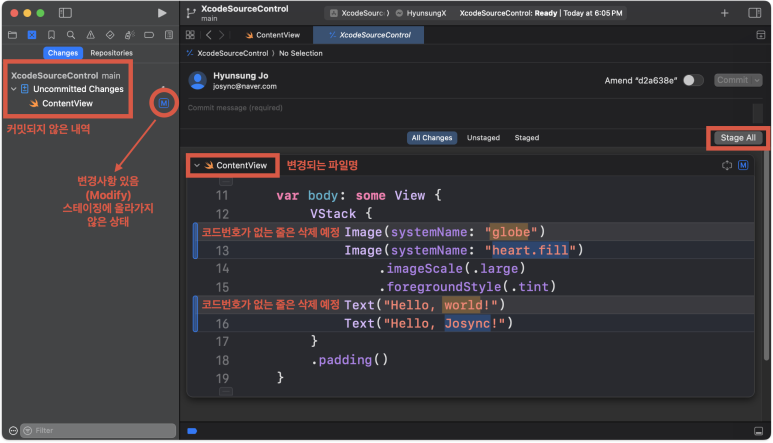This screenshot has width=773, height=443.
Task: Show All Changes filter
Action: point(432,138)
